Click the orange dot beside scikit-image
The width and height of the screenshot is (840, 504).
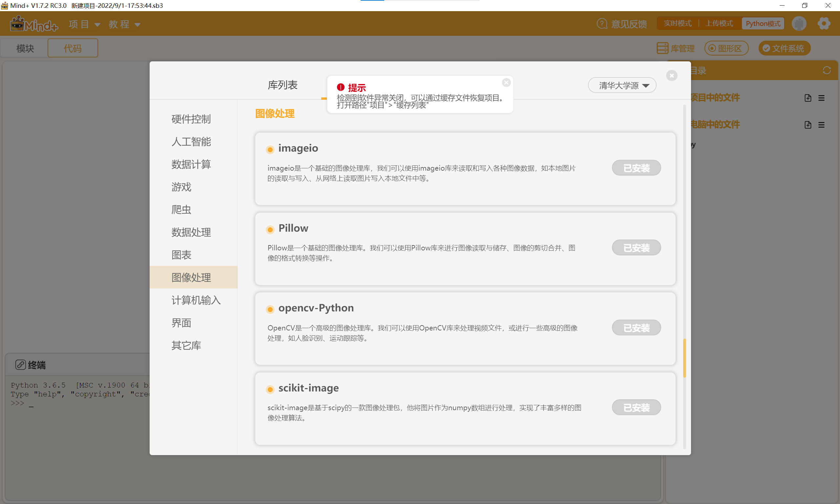coord(270,389)
